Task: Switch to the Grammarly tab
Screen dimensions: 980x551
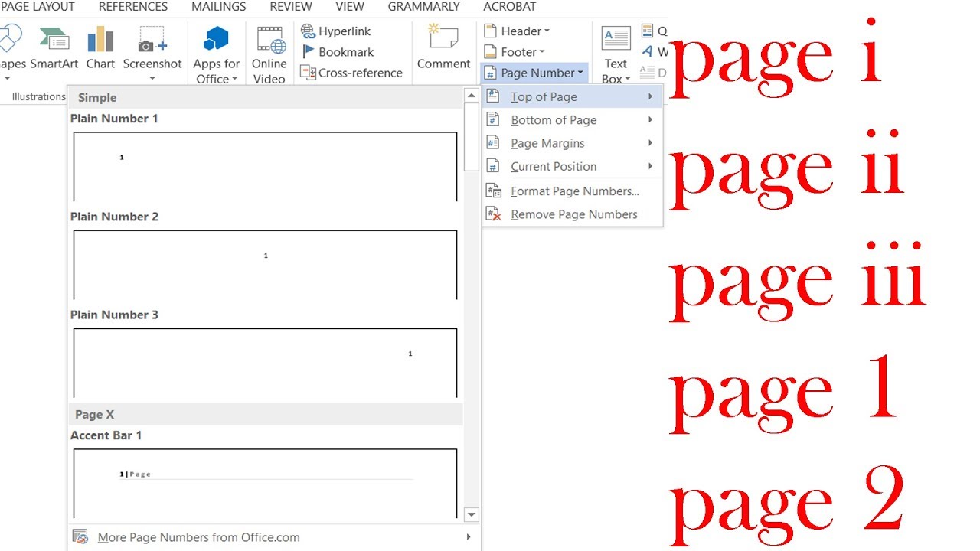Action: (424, 7)
